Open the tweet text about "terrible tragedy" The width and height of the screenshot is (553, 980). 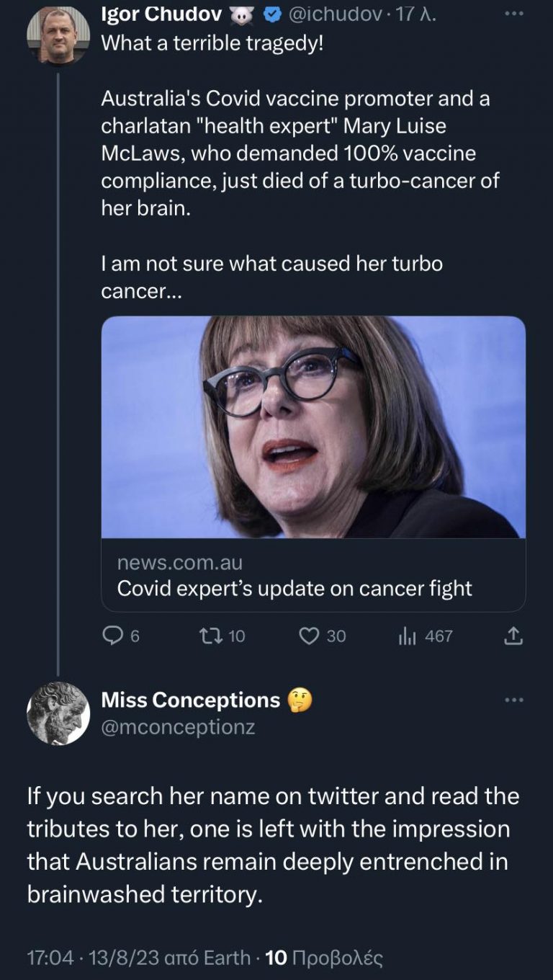(212, 43)
